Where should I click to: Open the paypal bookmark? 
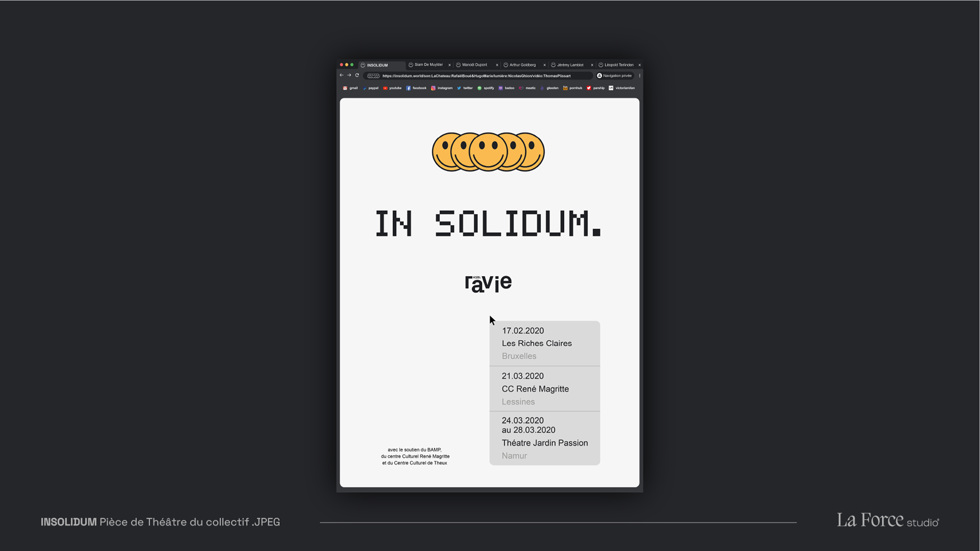coord(371,88)
